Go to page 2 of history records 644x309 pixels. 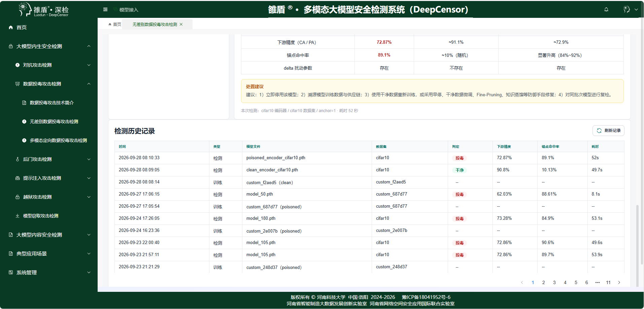[543, 282]
